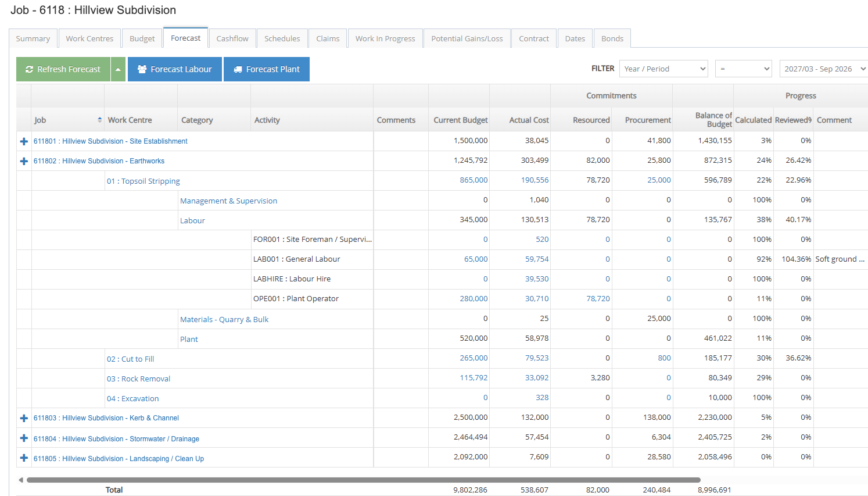The width and height of the screenshot is (868, 496).
Task: Switch to the Cashflow tab
Action: [x=232, y=38]
